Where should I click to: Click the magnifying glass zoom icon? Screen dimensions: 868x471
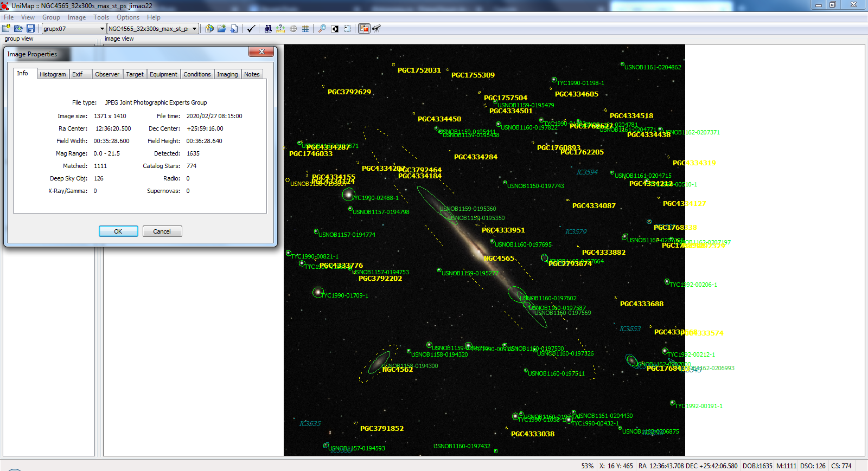point(322,29)
